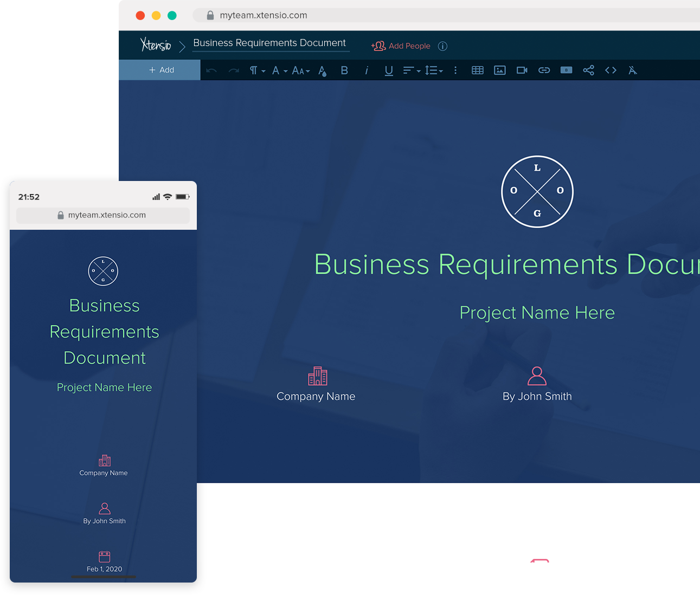Open the text alignment dropdown
This screenshot has width=700, height=595.
click(411, 70)
